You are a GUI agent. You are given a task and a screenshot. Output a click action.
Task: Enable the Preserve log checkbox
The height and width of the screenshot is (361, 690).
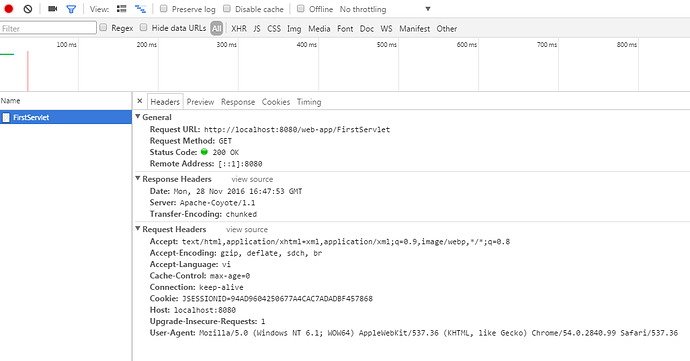pos(163,8)
